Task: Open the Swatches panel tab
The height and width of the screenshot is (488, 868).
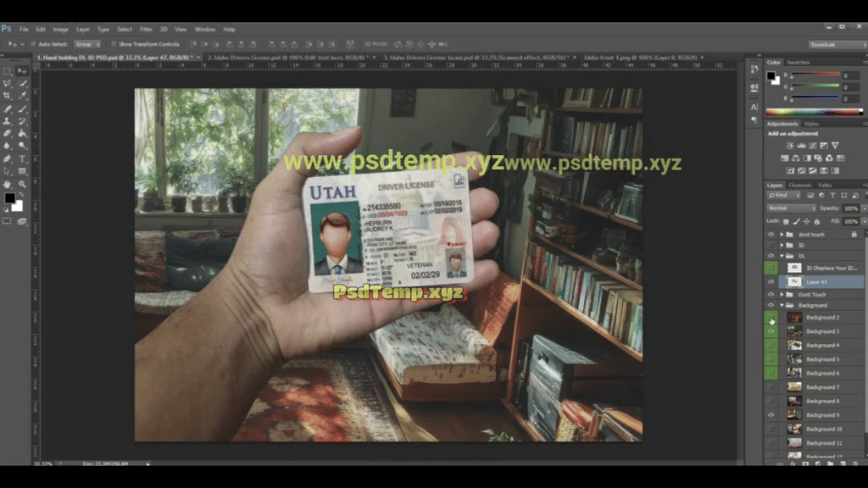Action: pos(798,62)
